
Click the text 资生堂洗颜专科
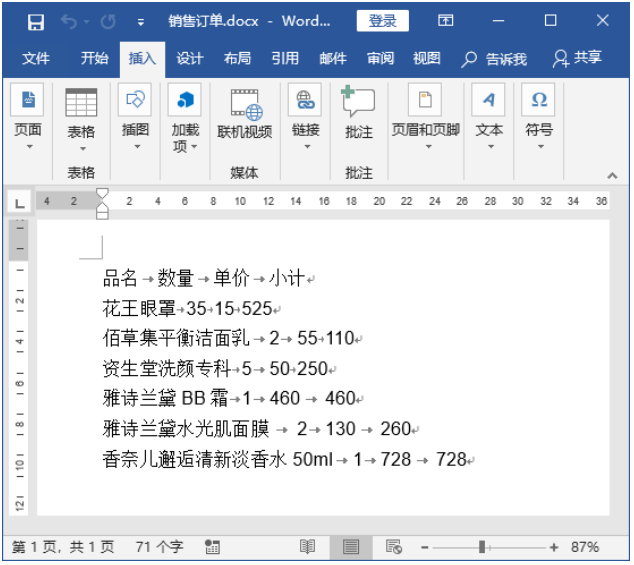(x=167, y=368)
